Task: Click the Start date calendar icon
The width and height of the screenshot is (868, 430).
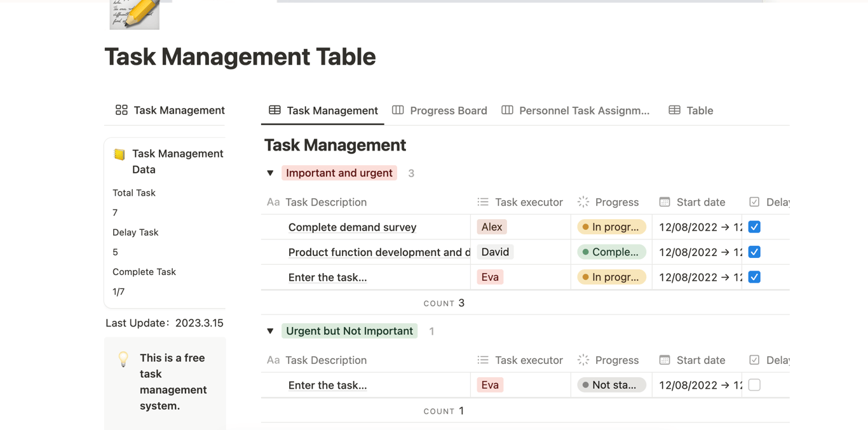Action: (665, 202)
